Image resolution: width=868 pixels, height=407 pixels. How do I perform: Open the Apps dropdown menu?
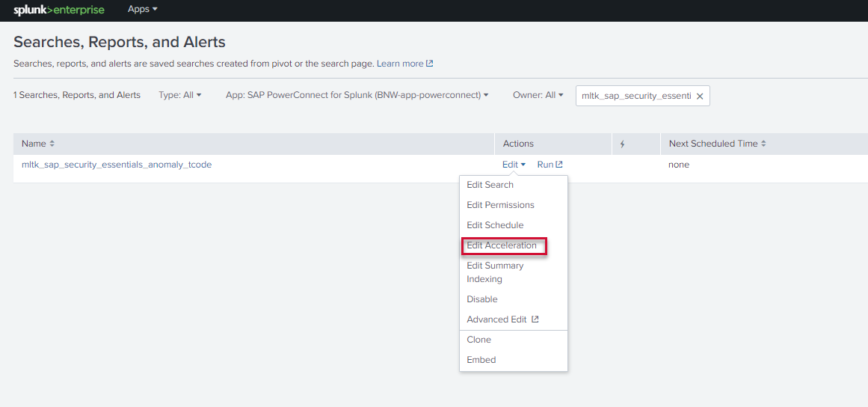coord(142,10)
